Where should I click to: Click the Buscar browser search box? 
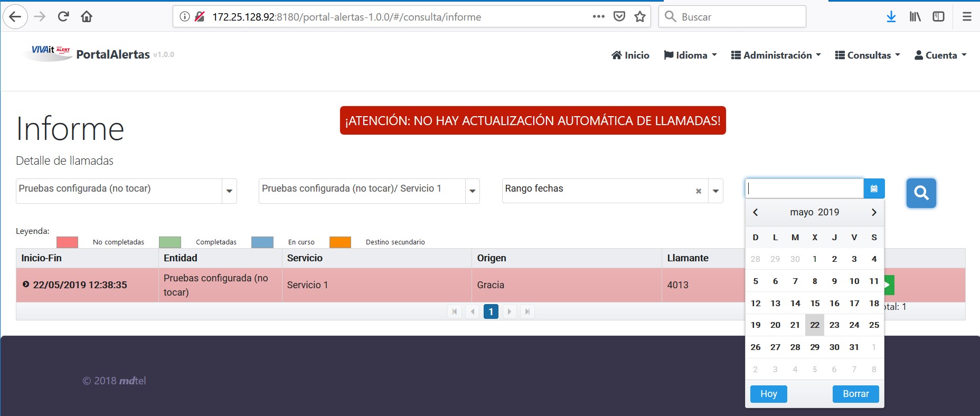(732, 17)
